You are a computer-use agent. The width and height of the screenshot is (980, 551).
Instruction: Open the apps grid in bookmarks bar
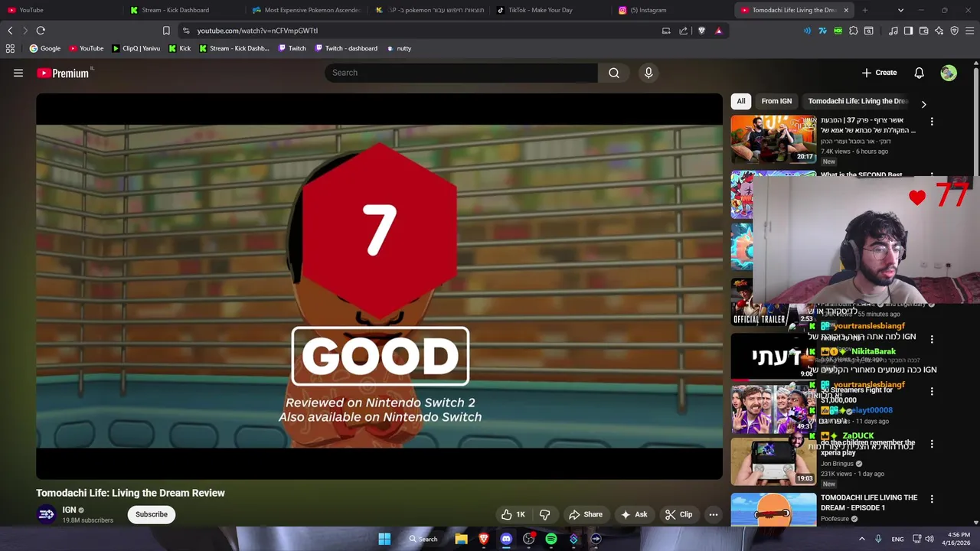(10, 48)
